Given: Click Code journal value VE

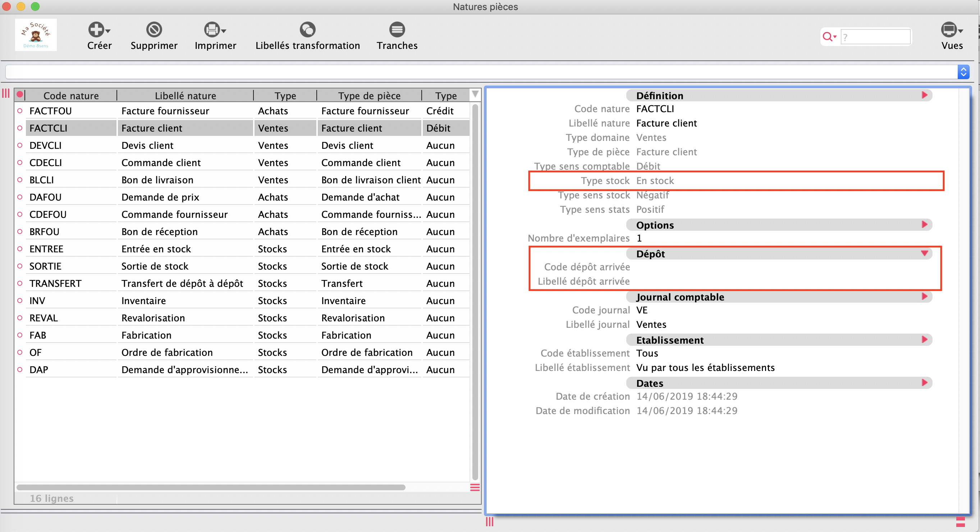Looking at the screenshot, I should [x=642, y=310].
